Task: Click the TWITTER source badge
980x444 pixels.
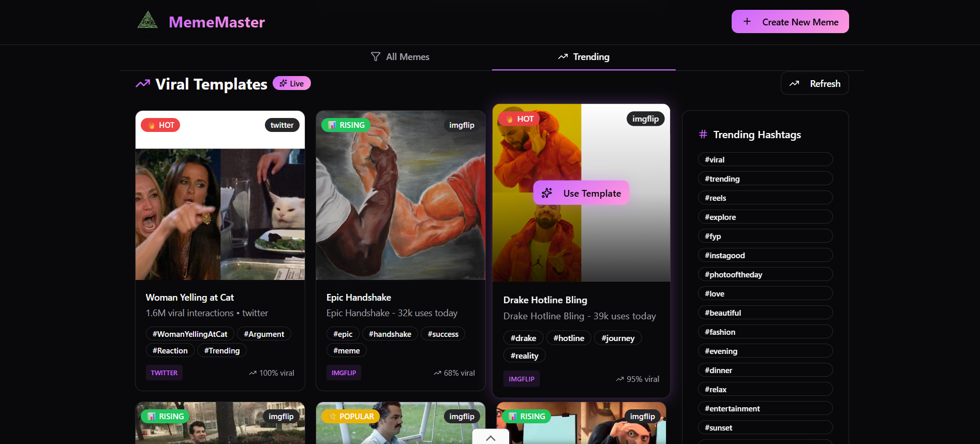Action: (164, 373)
